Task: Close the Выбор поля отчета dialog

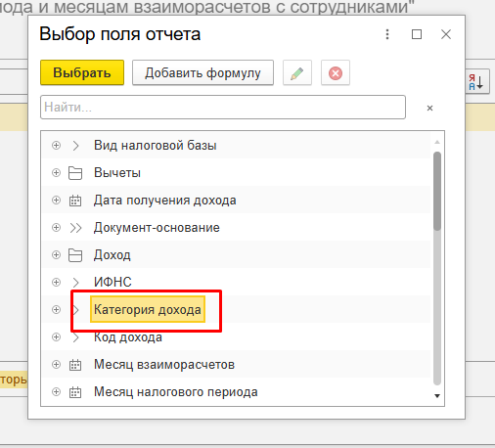Action: pos(446,34)
